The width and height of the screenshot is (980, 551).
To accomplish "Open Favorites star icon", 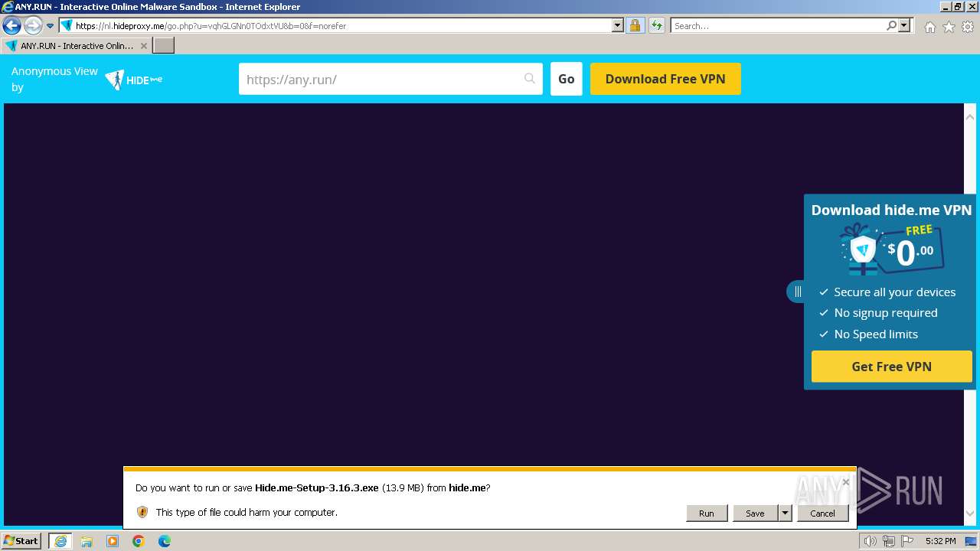I will click(949, 27).
